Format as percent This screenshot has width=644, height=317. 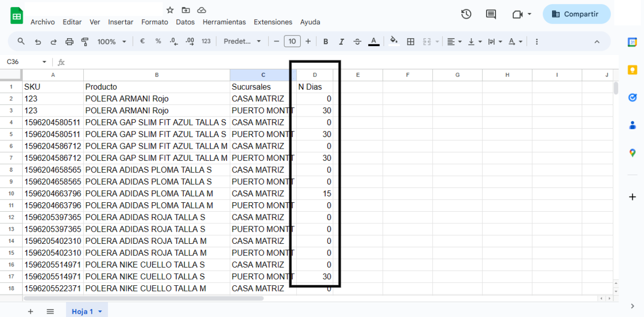point(158,41)
